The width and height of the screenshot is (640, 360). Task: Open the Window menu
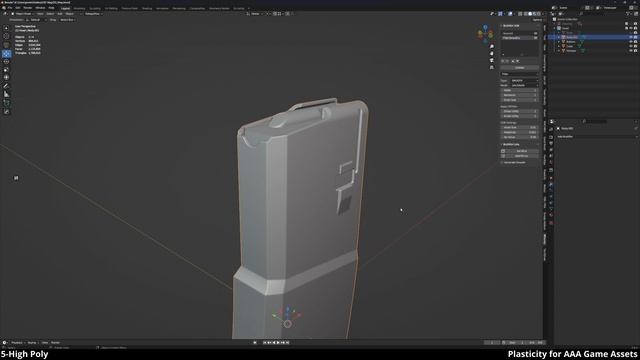[40, 8]
